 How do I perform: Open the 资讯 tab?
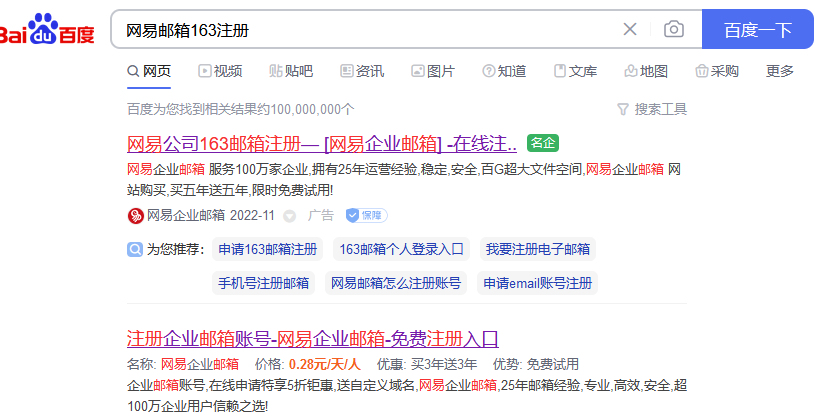pos(362,71)
